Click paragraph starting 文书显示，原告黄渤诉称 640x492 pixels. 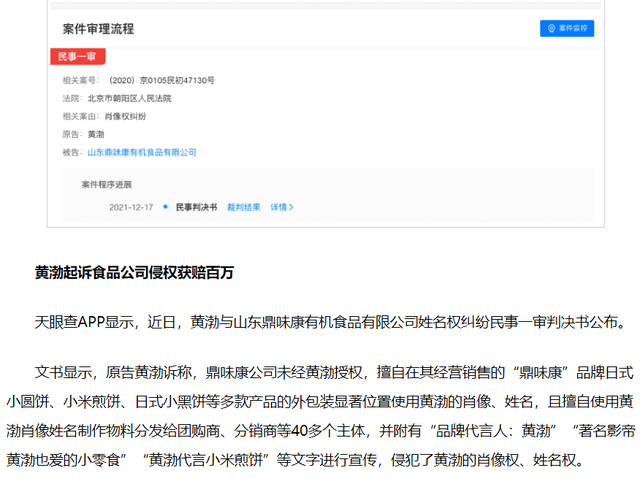(320, 416)
